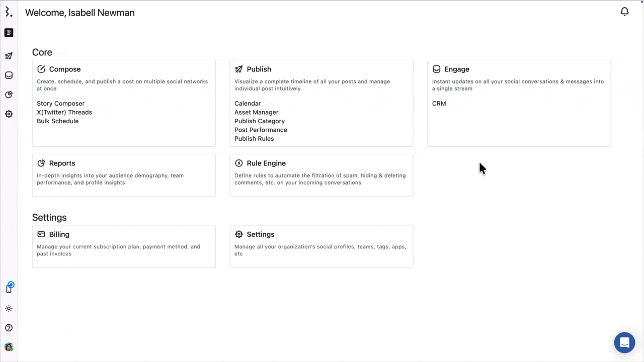Open the Engage inbox icon in the sidebar
The image size is (644, 362).
pos(9,75)
